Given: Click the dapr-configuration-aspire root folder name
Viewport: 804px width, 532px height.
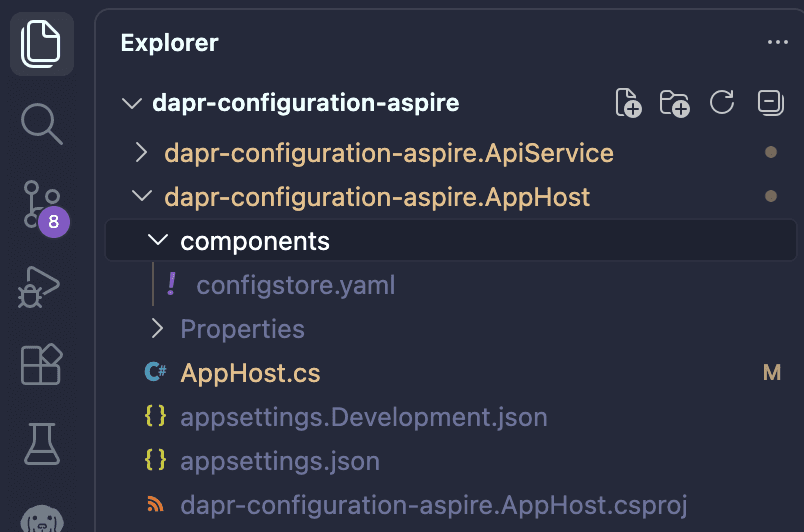Looking at the screenshot, I should click(306, 103).
